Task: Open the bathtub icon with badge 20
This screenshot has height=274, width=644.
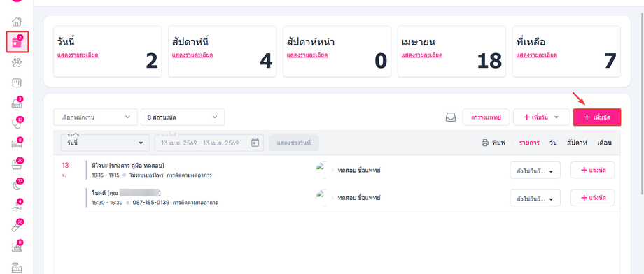Action: 17,164
